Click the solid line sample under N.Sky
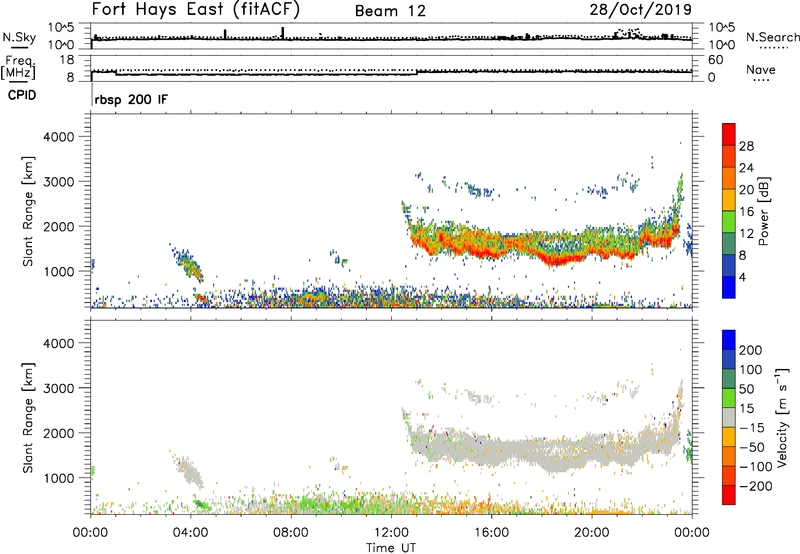This screenshot has width=800, height=554. (19, 47)
